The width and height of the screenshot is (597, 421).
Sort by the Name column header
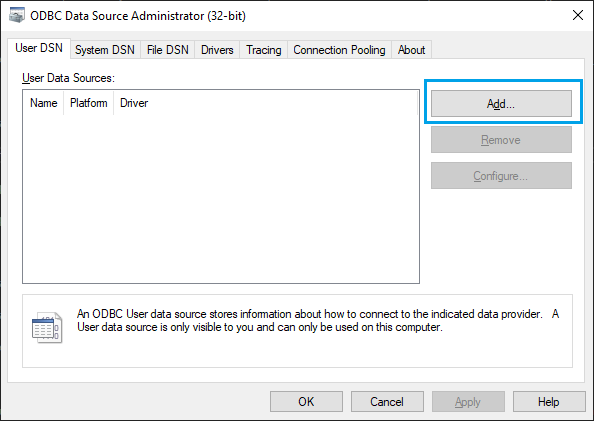pos(43,103)
